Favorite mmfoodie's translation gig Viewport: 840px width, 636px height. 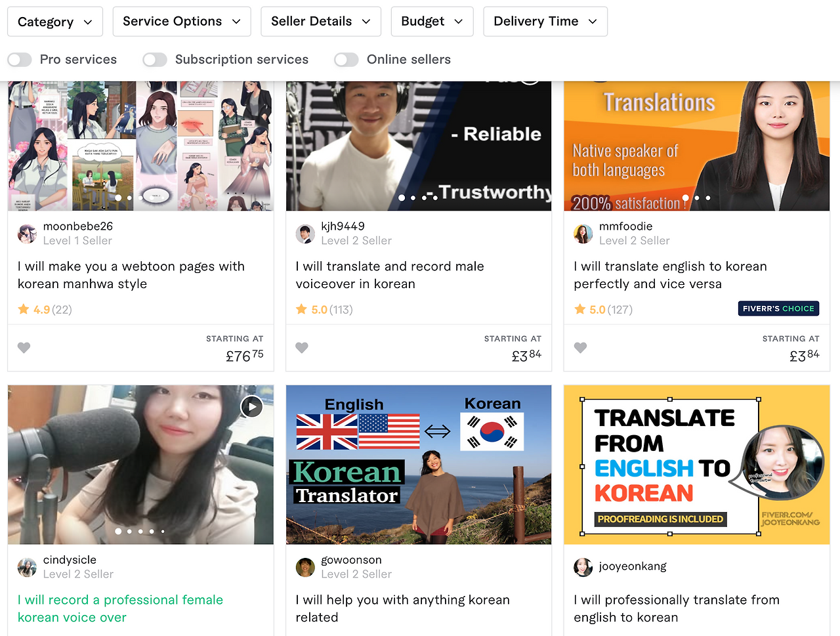579,347
